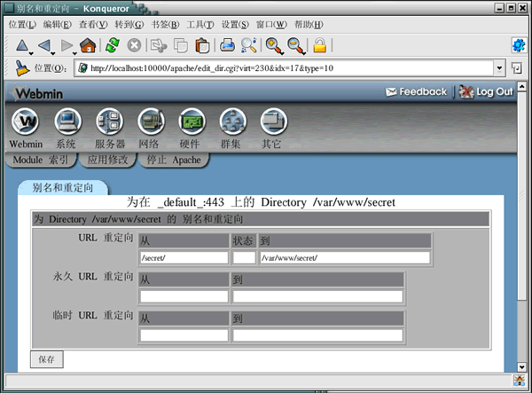Print the page with printer icon

pyautogui.click(x=227, y=45)
